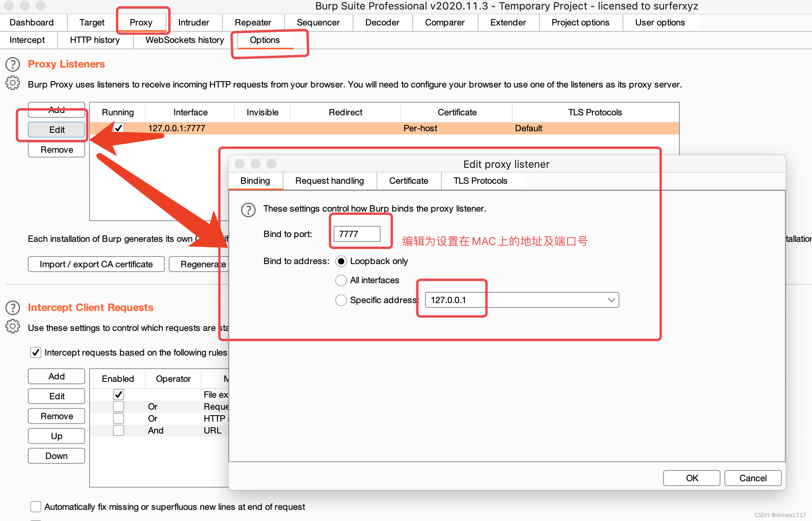Viewport: 812px width, 521px height.
Task: Move intercept rule Down
Action: (x=57, y=456)
